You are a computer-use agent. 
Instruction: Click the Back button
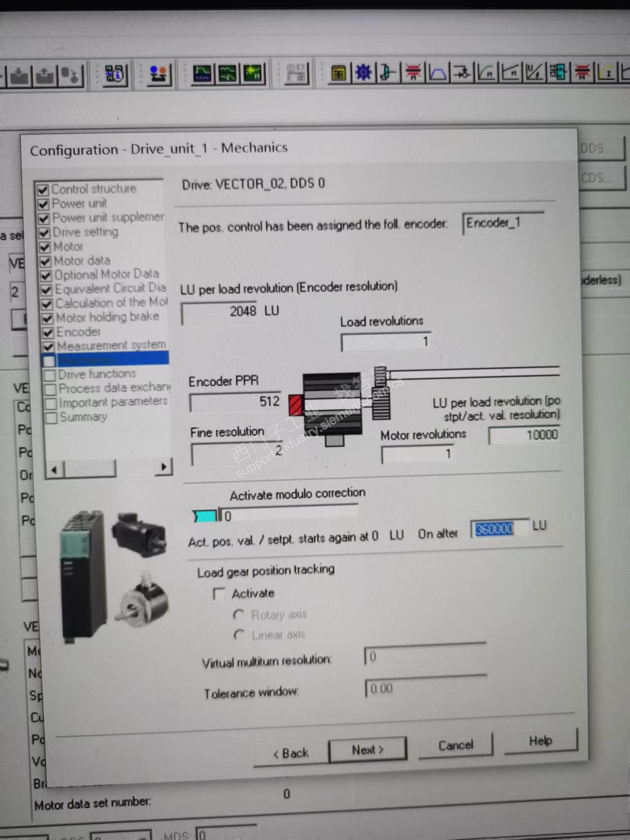[x=291, y=753]
